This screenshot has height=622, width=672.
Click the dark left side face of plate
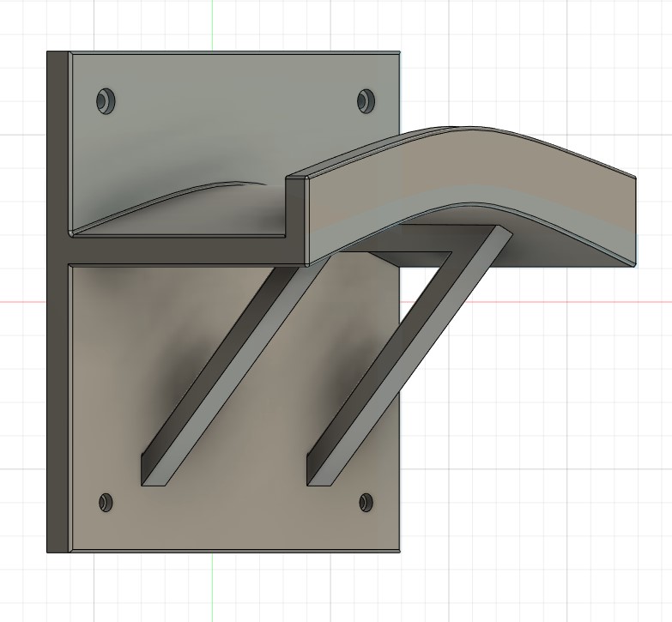pos(58,343)
